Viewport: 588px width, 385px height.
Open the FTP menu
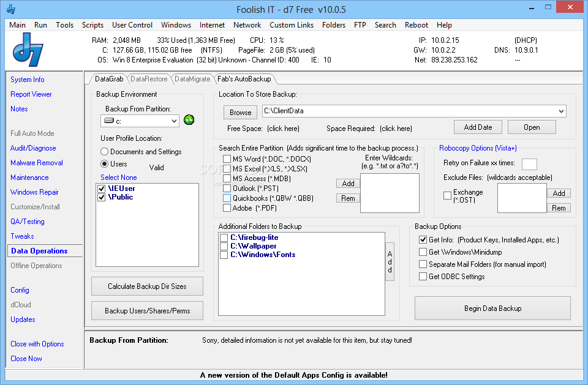coord(360,24)
